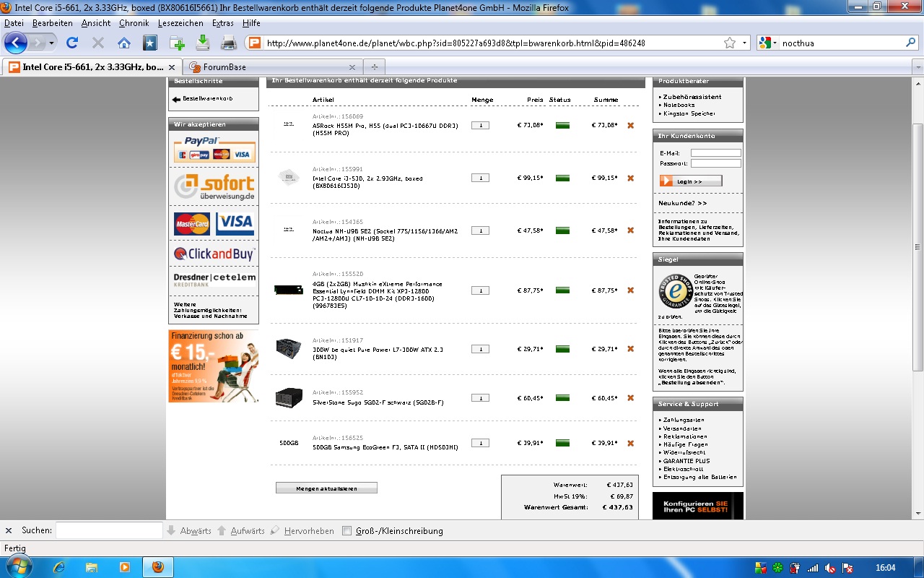Click the SilverStone Sugo case thumbnail

289,397
